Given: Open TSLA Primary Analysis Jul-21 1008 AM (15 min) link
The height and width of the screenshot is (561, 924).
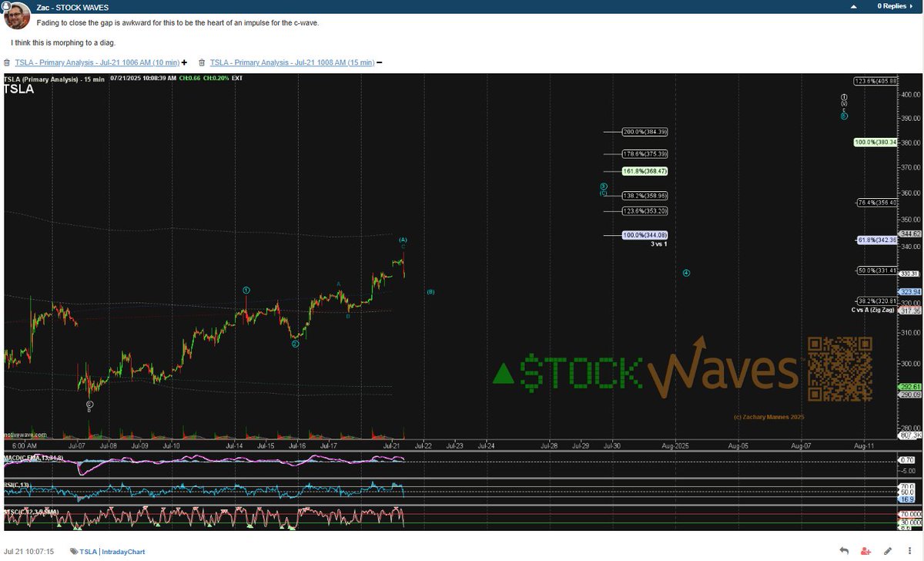Looking at the screenshot, I should point(292,62).
